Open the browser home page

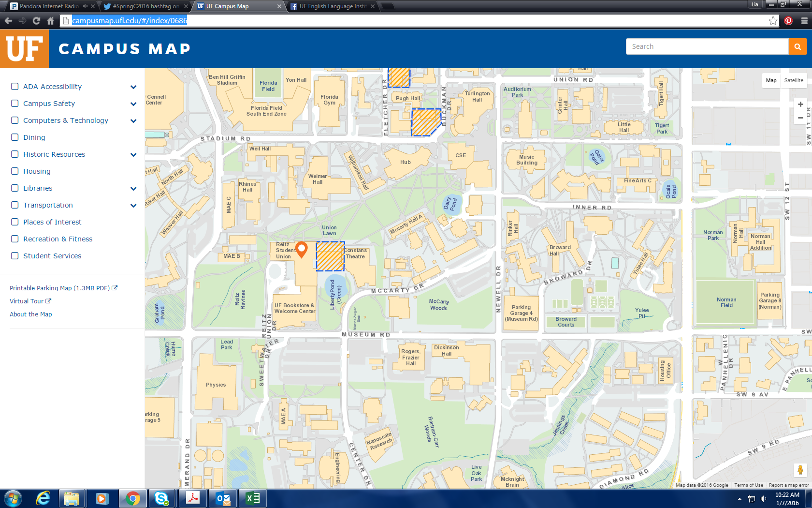[50, 21]
